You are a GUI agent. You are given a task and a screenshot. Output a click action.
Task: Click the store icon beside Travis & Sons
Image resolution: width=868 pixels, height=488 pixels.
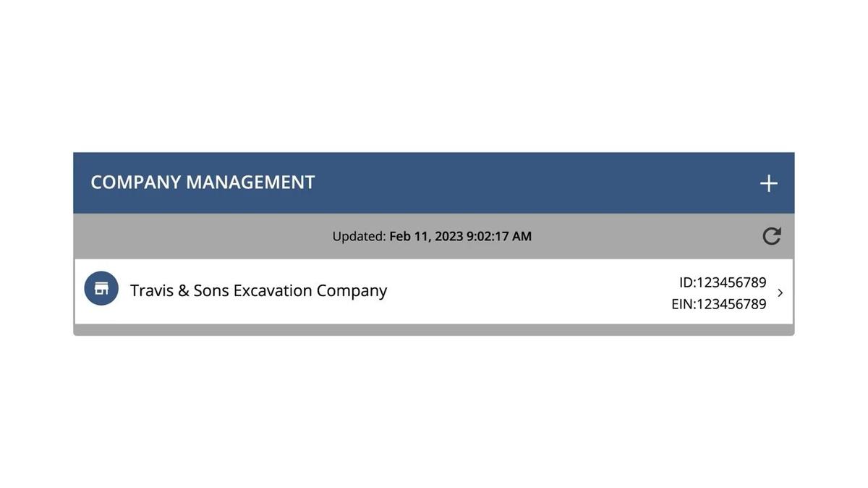pos(101,288)
